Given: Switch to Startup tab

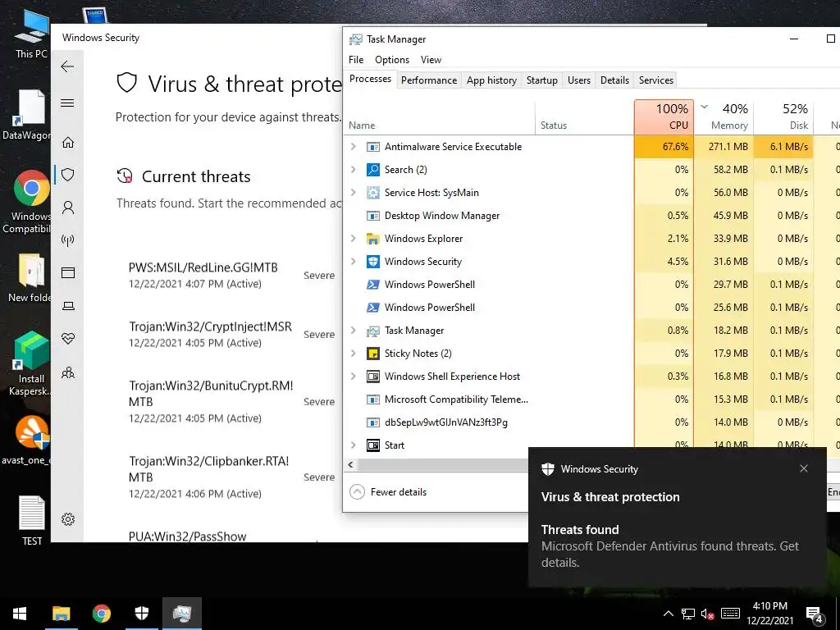Looking at the screenshot, I should [541, 80].
